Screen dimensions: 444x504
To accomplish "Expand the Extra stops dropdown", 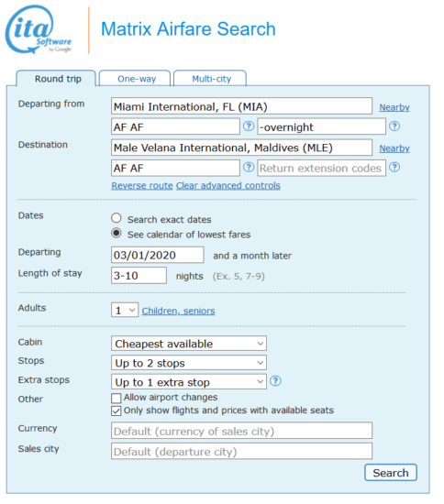I will [189, 382].
